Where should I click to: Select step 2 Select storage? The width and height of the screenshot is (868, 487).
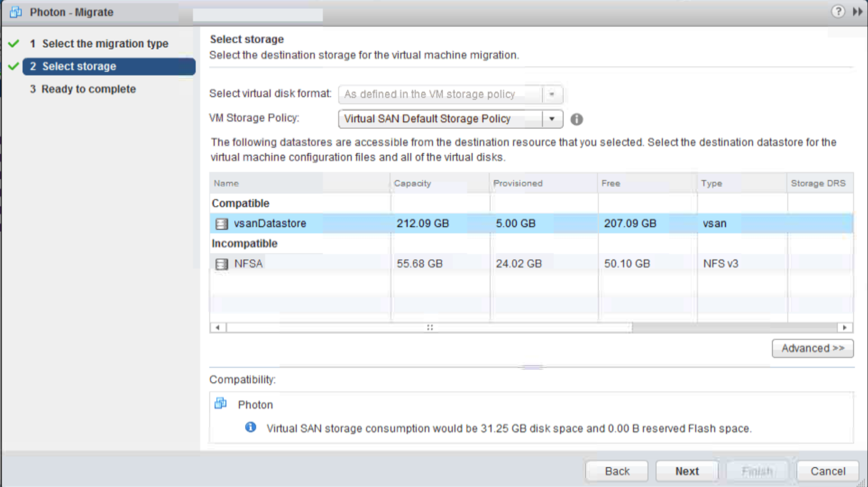(109, 66)
